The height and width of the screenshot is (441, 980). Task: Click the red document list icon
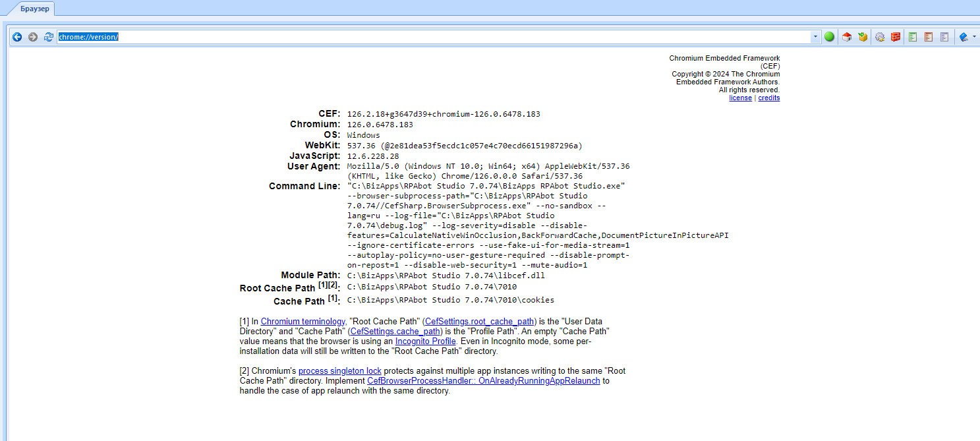pos(929,37)
